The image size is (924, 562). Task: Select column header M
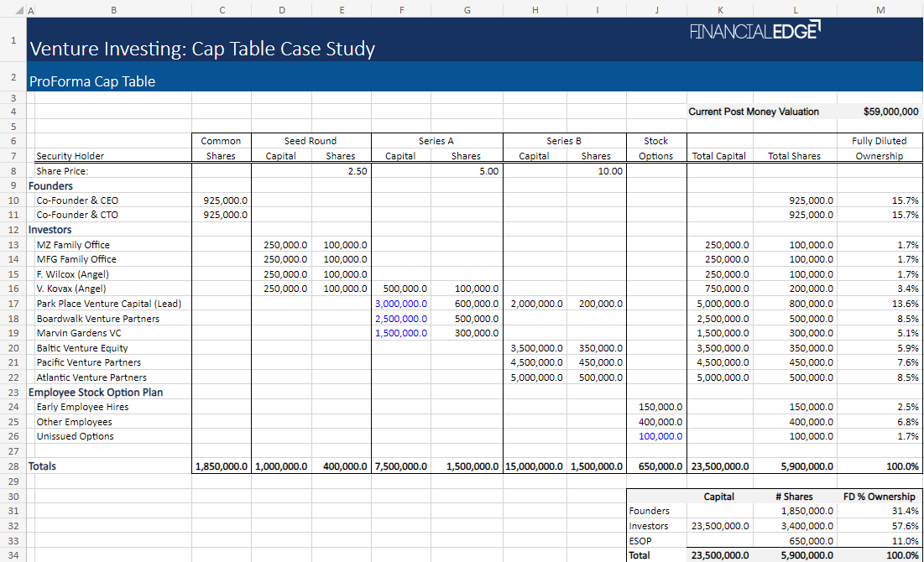pyautogui.click(x=880, y=10)
